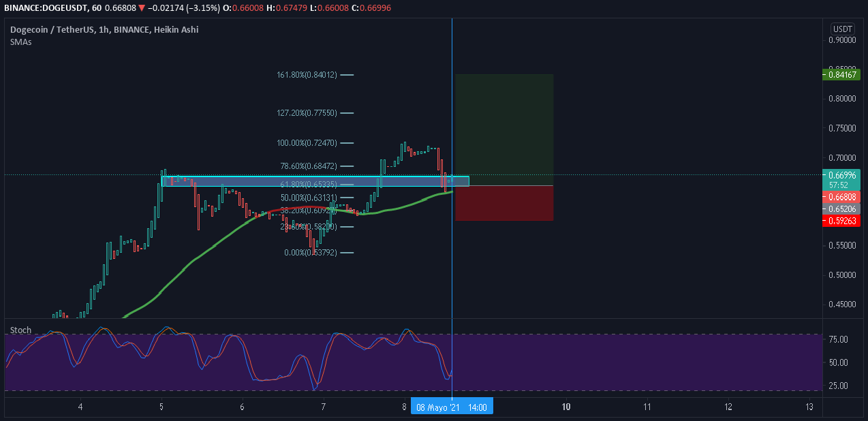Click the green 0.84167 target price tag
Image resolution: width=868 pixels, height=421 pixels.
pos(842,75)
